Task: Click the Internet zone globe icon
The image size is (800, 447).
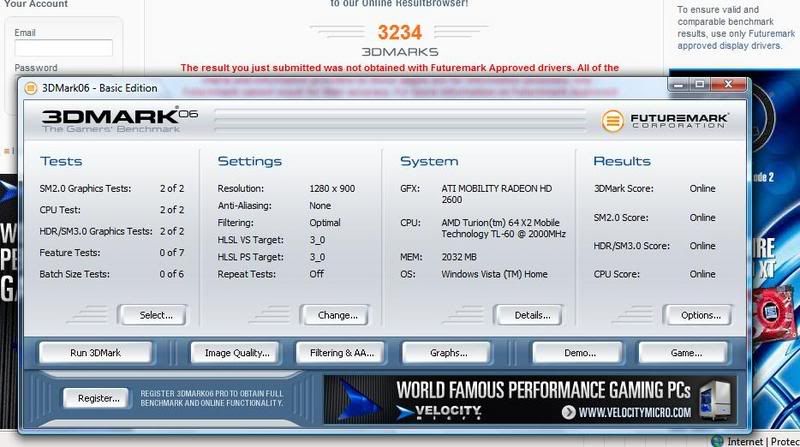Action: [717, 441]
